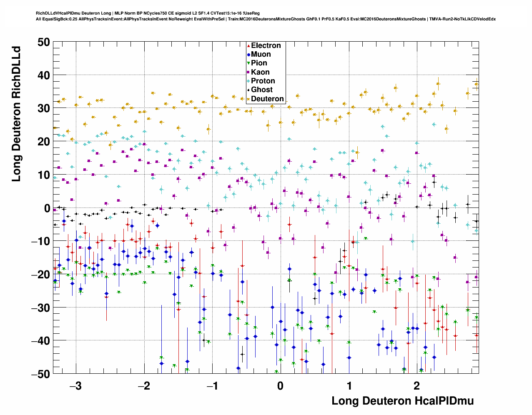Pick the black Ghost diamond legend marker
532x415 pixels.
[x=248, y=90]
